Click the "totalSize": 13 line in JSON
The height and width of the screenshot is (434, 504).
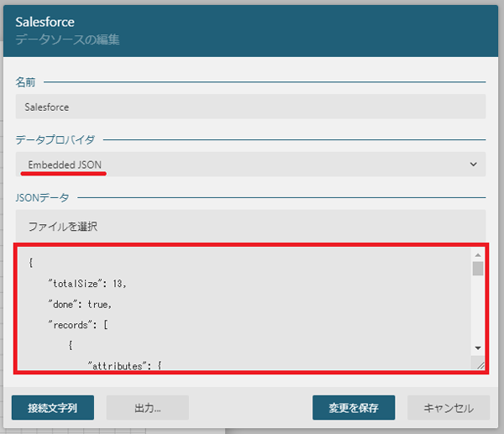(87, 284)
